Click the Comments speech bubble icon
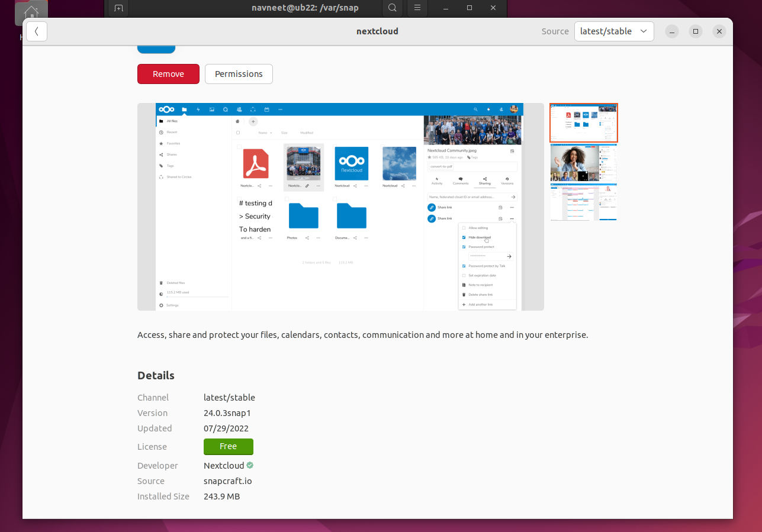The height and width of the screenshot is (532, 762). [x=461, y=179]
